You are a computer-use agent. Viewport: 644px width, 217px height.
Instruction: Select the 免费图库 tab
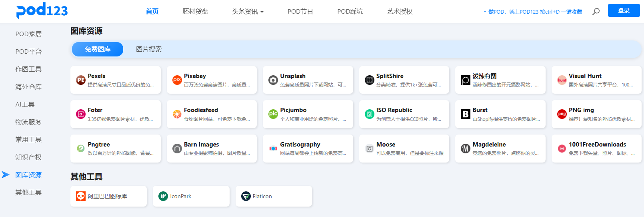98,49
